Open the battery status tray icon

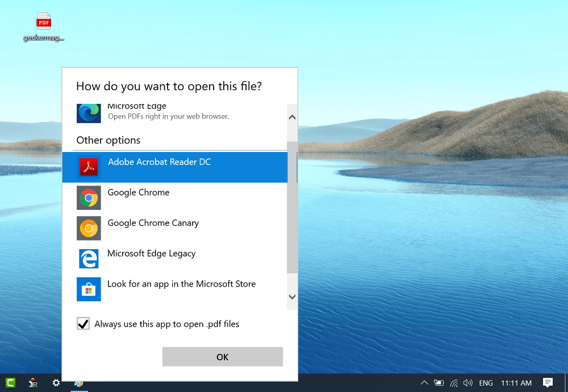(x=438, y=382)
